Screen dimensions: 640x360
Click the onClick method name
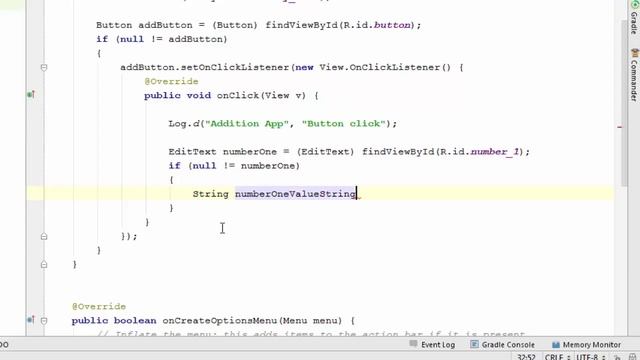(238, 96)
